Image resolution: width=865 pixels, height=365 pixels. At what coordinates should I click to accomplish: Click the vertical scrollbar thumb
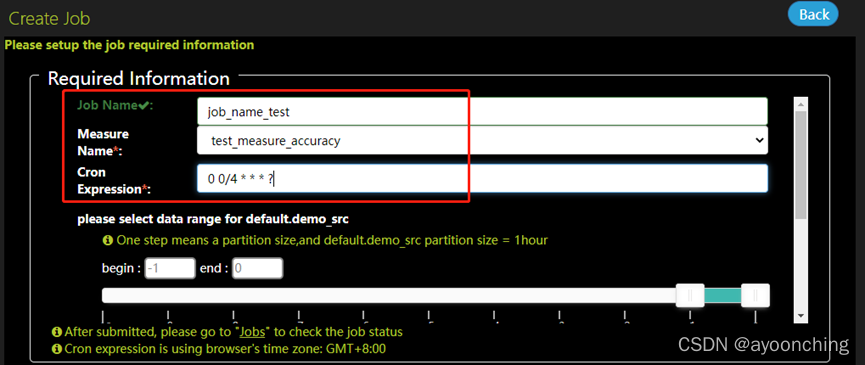click(x=800, y=165)
